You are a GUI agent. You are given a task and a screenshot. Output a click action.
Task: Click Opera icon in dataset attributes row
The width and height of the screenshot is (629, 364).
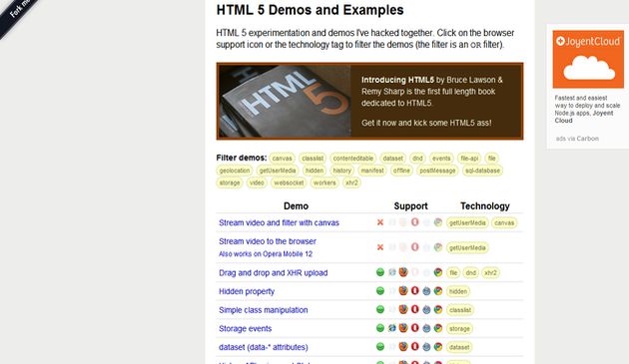click(414, 347)
